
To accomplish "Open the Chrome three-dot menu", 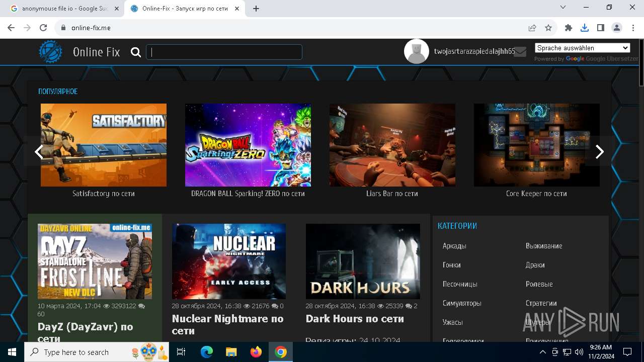I will pos(633,28).
